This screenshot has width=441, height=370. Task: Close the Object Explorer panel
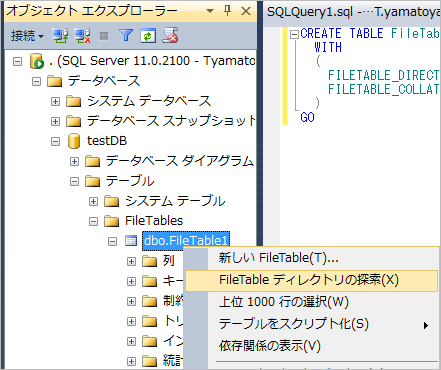tap(246, 11)
